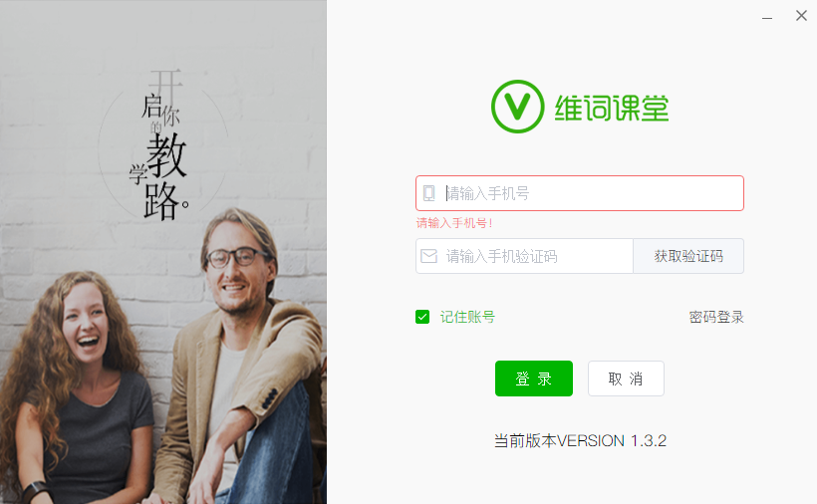Screen dimensions: 817x504
Task: Uncheck the 记住账号 checkbox
Action: [x=422, y=317]
